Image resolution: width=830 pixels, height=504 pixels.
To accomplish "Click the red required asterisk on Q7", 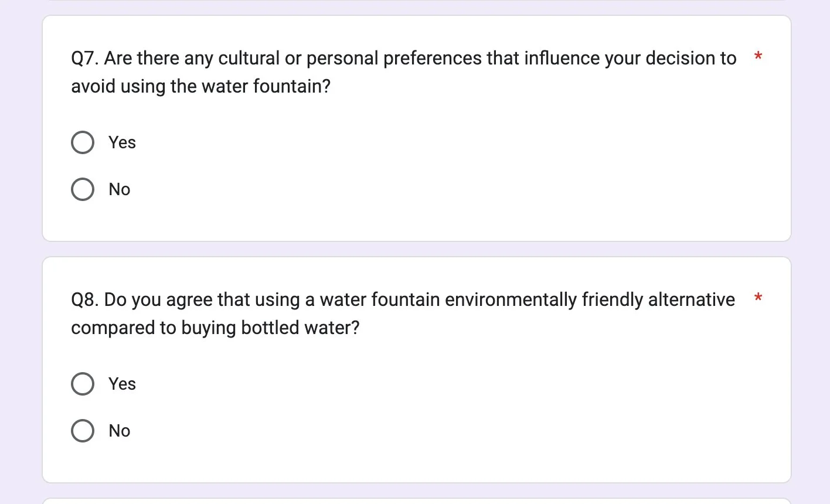I will [758, 57].
